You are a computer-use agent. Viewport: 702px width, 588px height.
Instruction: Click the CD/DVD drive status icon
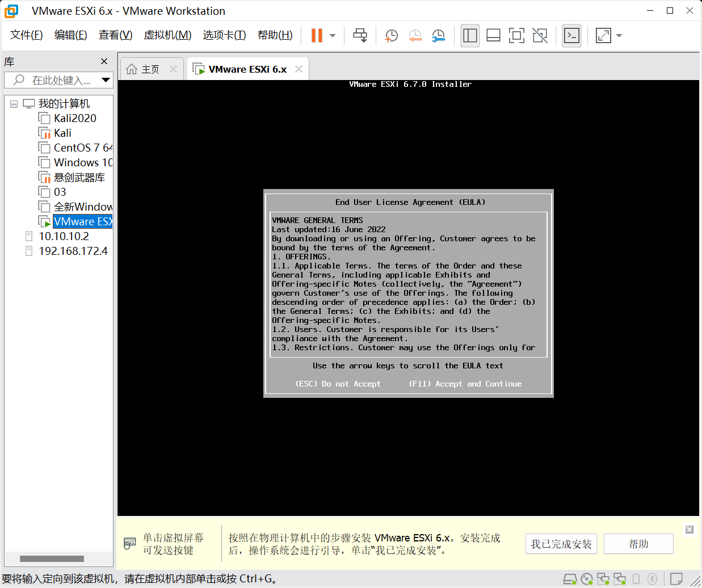click(x=587, y=579)
